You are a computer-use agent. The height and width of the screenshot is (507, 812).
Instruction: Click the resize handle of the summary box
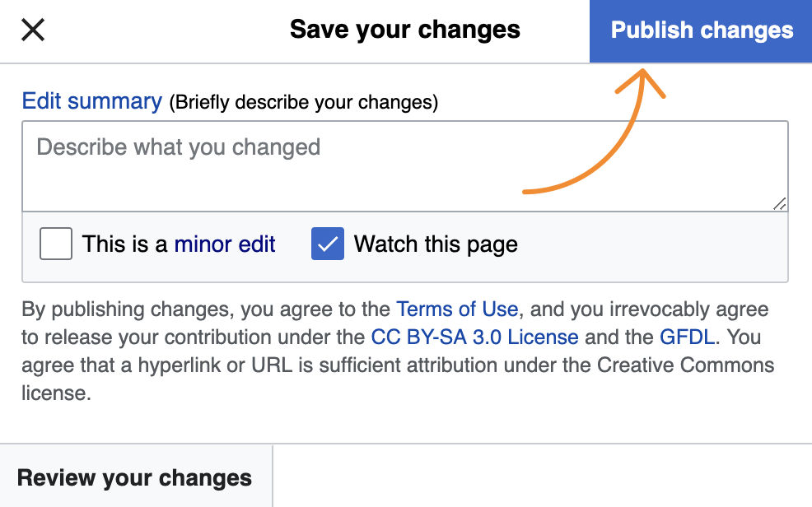[779, 205]
